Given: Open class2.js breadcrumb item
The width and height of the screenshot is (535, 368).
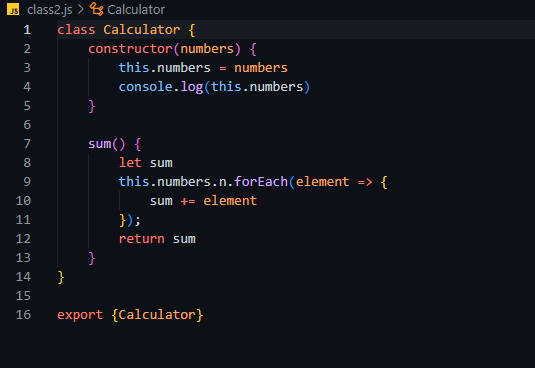Looking at the screenshot, I should 49,10.
